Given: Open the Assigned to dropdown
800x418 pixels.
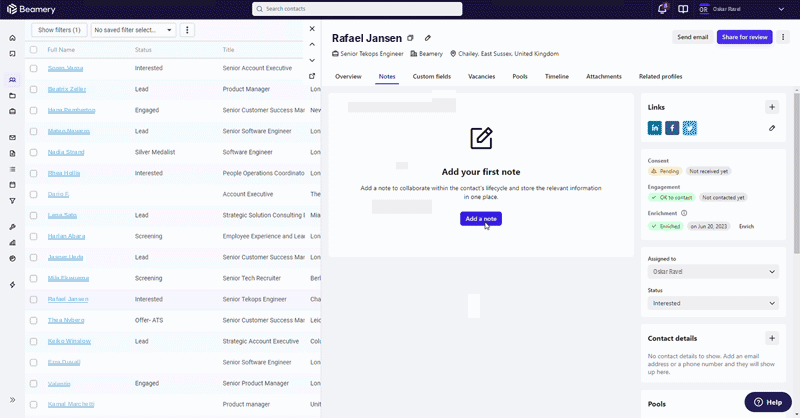Looking at the screenshot, I should point(713,272).
